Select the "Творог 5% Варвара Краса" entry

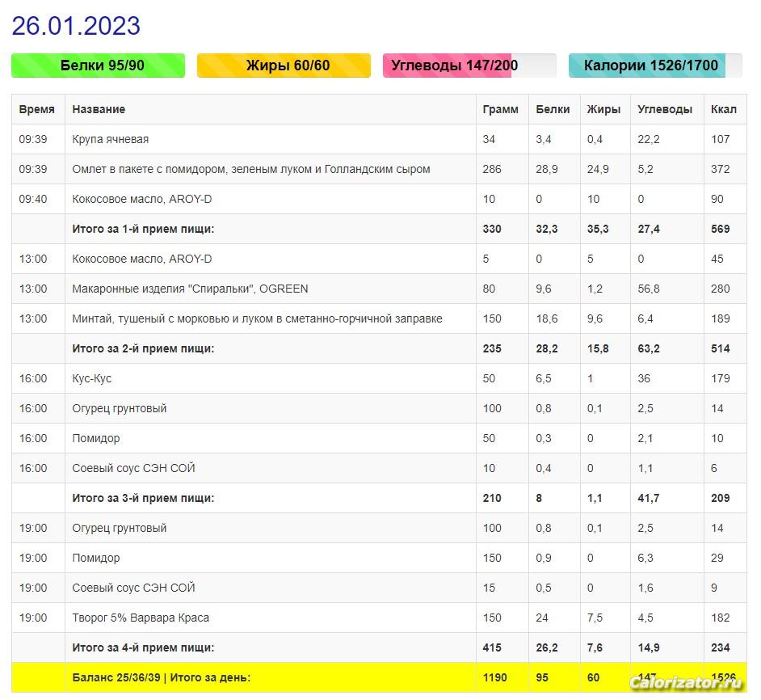click(x=141, y=618)
